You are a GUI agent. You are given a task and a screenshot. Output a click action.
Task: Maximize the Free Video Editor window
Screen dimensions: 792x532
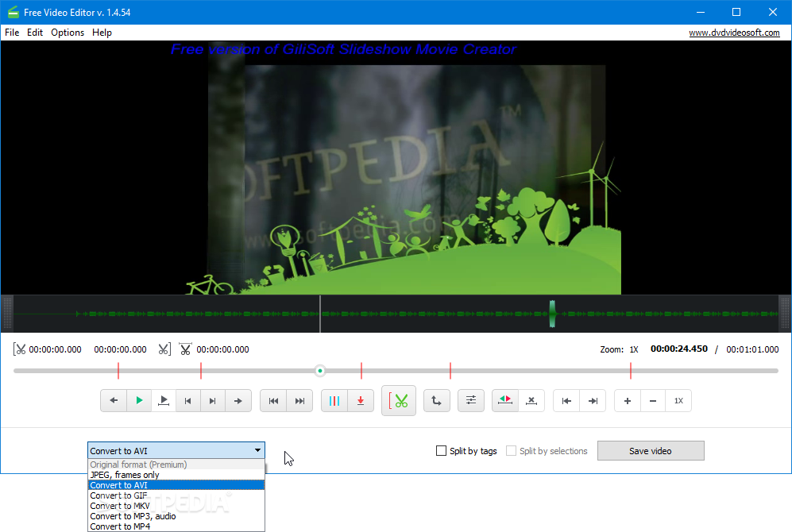(x=736, y=12)
